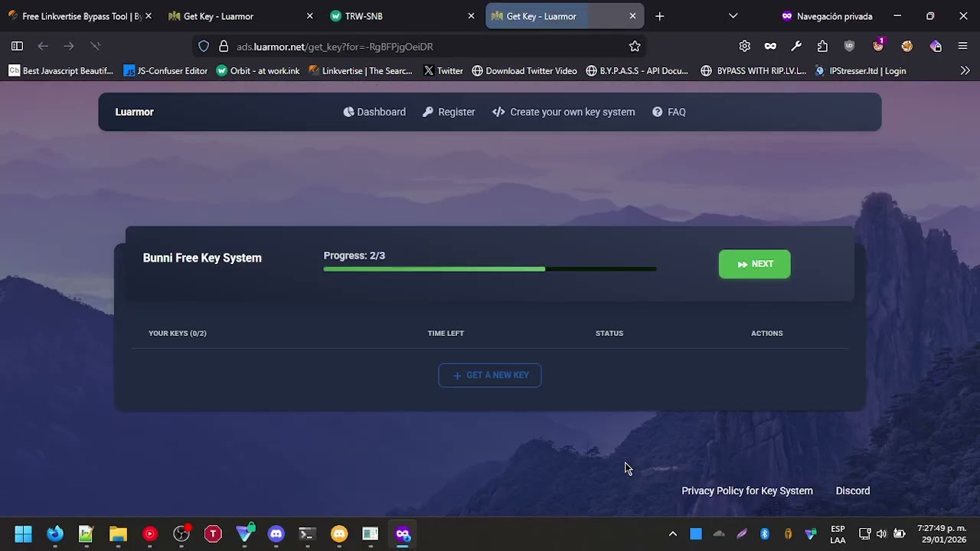Open File Explorer from taskbar
This screenshot has width=980, height=551.
pos(118,533)
